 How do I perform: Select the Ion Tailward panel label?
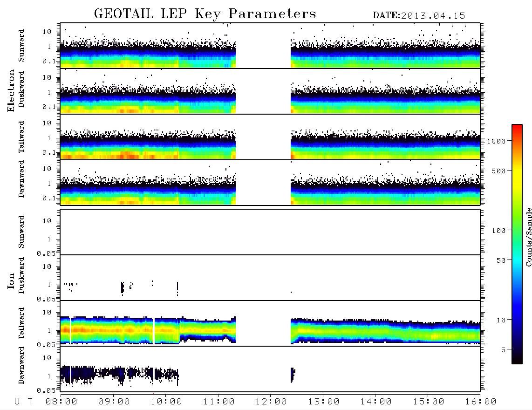(x=21, y=323)
